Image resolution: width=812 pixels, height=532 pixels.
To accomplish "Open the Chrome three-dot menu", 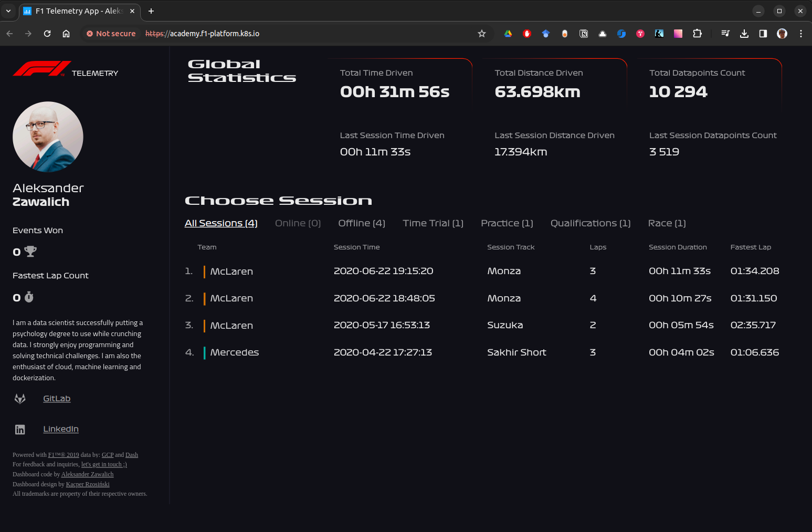I will pyautogui.click(x=801, y=34).
